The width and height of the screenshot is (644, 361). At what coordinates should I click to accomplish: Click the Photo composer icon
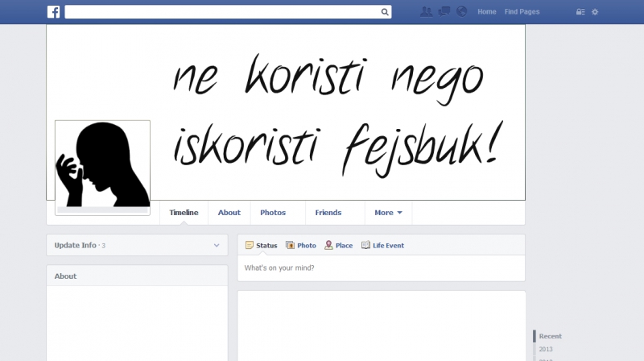(x=290, y=245)
